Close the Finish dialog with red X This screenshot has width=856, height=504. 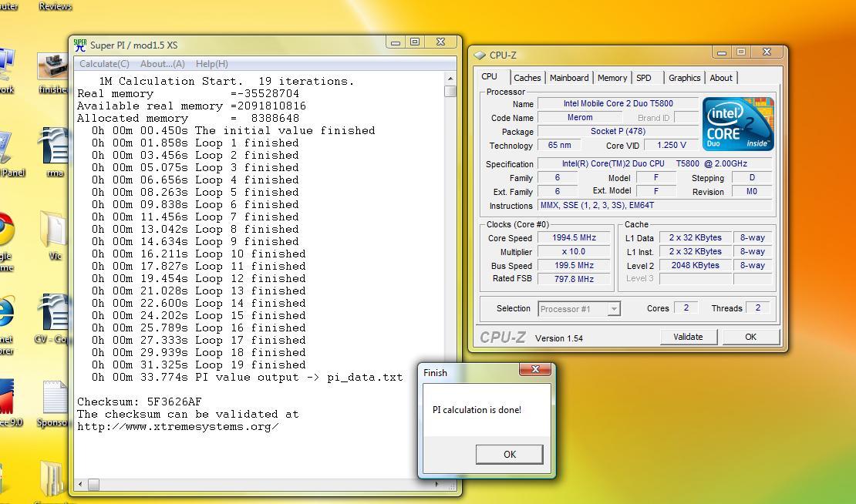(535, 369)
